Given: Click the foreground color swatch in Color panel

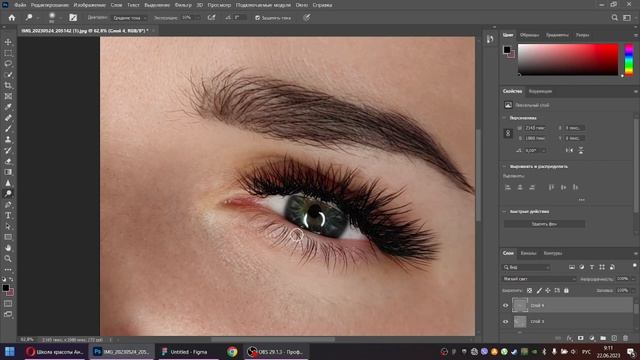Looking at the screenshot, I should (507, 50).
